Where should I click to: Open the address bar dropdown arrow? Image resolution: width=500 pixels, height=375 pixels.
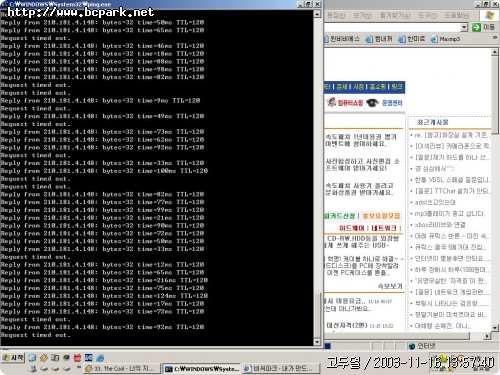click(x=464, y=27)
